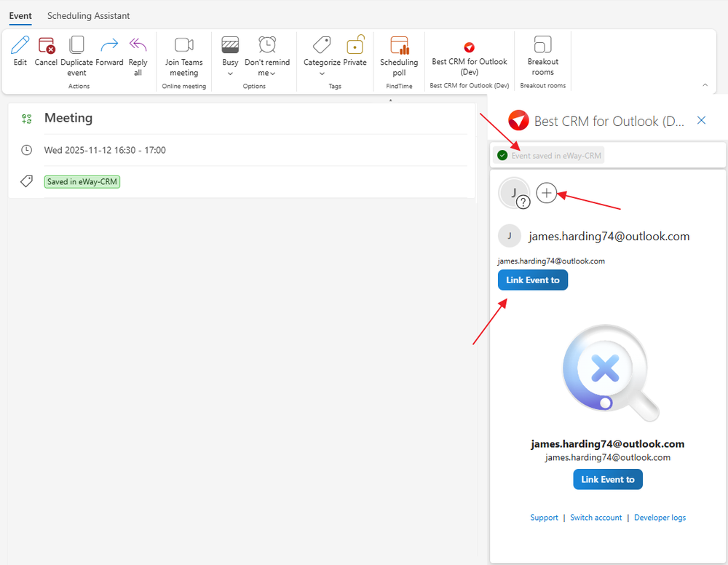Open the Scheduling poll tool
The width and height of the screenshot is (728, 565).
pos(399,46)
